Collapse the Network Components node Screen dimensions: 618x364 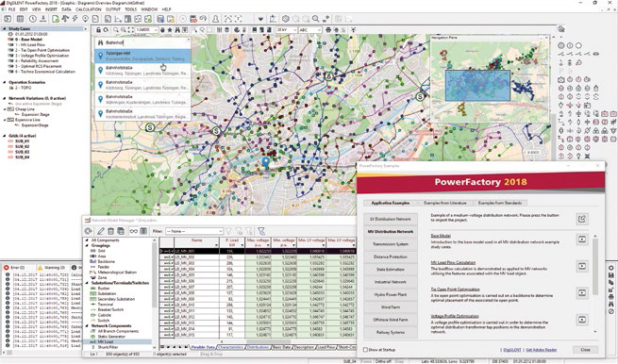pyautogui.click(x=87, y=325)
